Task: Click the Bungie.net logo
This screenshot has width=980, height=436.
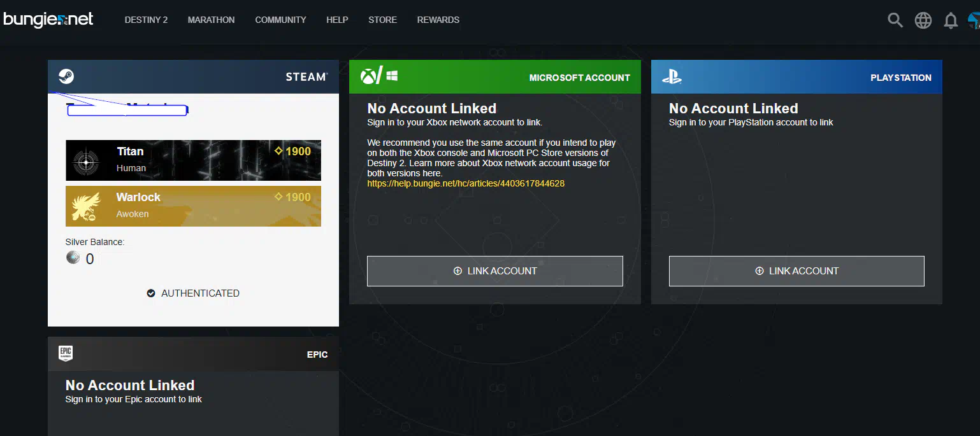Action: tap(48, 20)
